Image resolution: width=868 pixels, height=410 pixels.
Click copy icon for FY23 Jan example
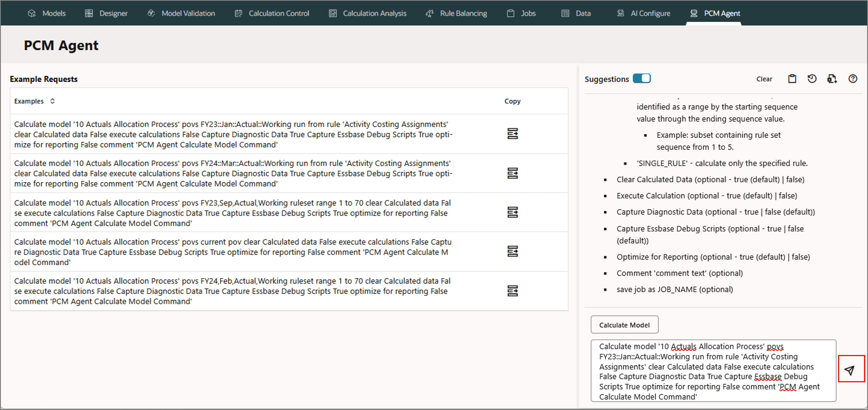(512, 134)
